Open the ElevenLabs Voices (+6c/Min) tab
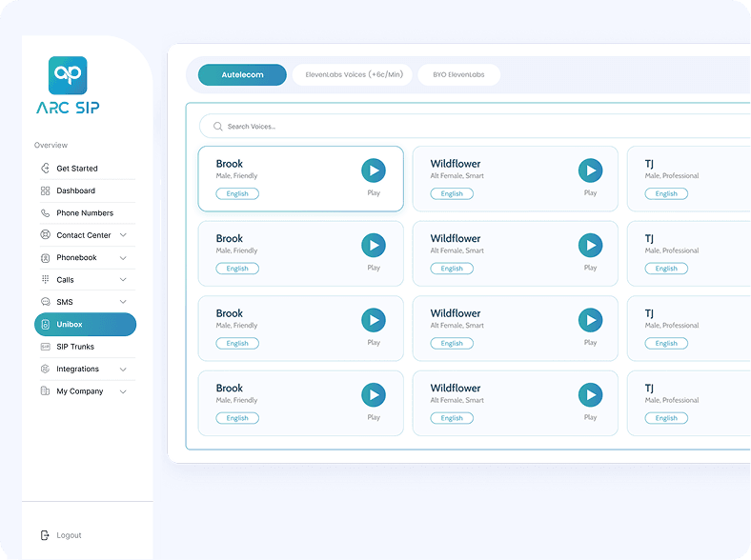751x560 pixels. 352,75
